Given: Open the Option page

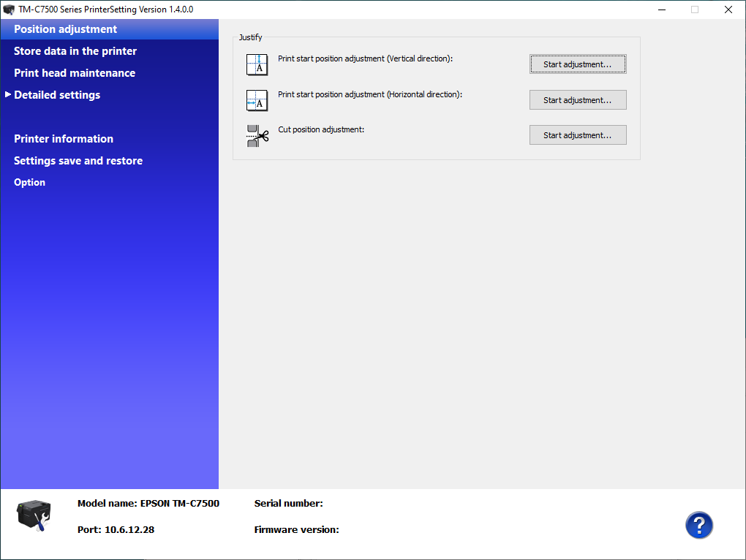Looking at the screenshot, I should pos(29,182).
